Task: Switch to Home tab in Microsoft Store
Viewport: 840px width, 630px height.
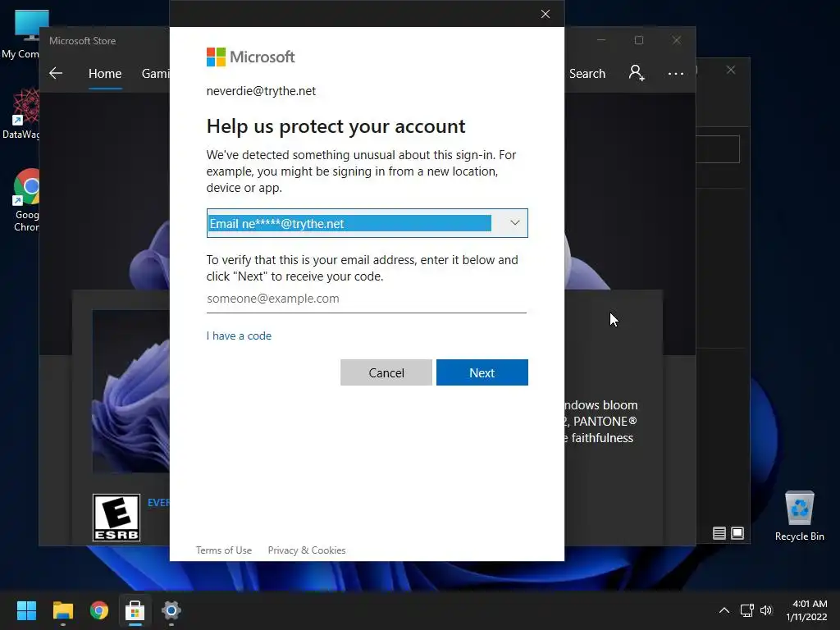Action: (x=105, y=73)
